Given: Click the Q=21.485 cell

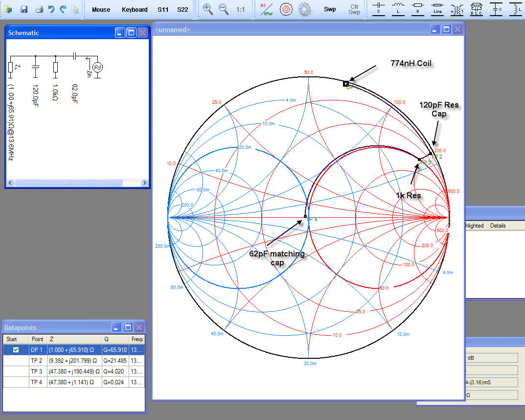Looking at the screenshot, I should click(115, 360).
